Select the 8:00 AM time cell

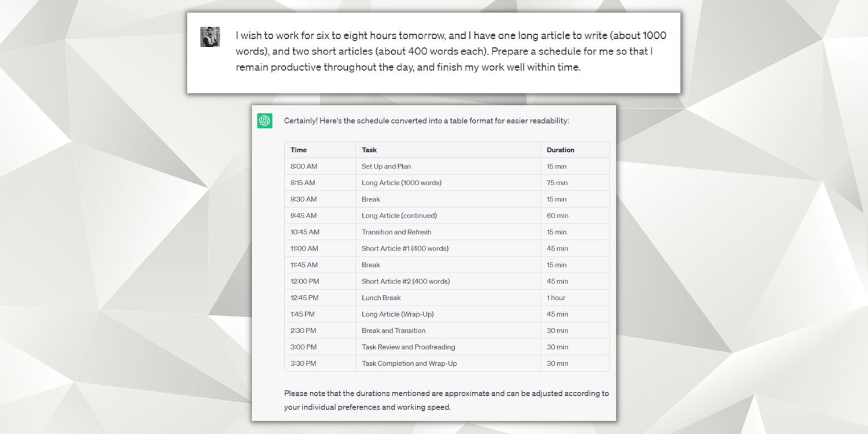[304, 167]
